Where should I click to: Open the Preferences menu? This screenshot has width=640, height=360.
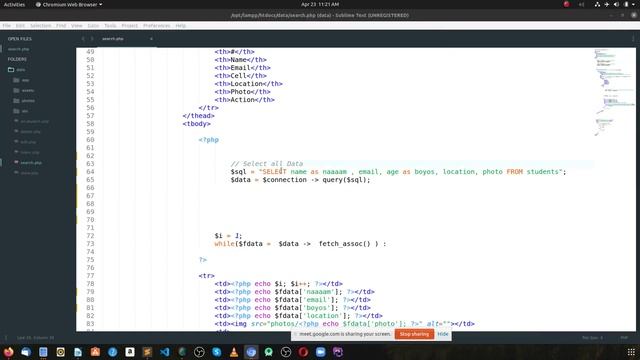(156, 25)
